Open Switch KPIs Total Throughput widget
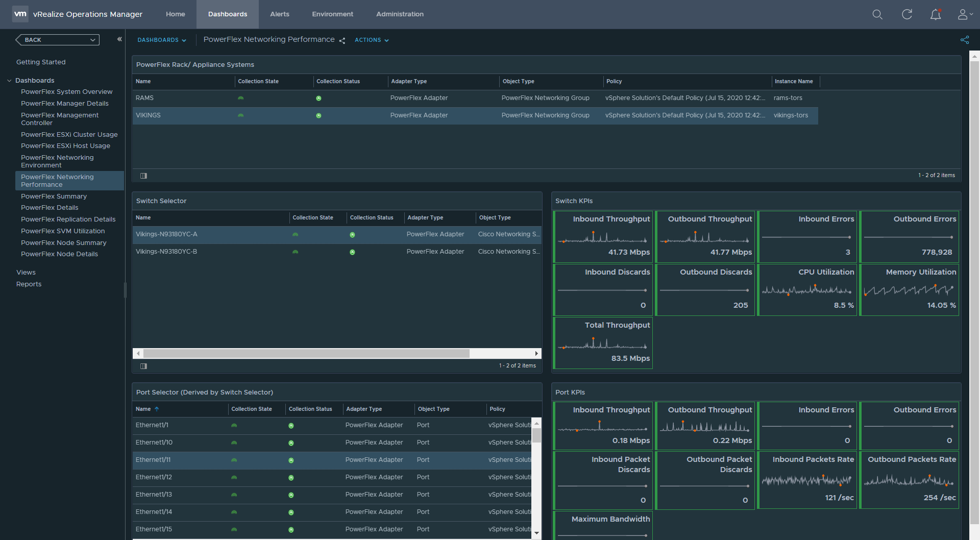The width and height of the screenshot is (980, 540). [x=603, y=343]
